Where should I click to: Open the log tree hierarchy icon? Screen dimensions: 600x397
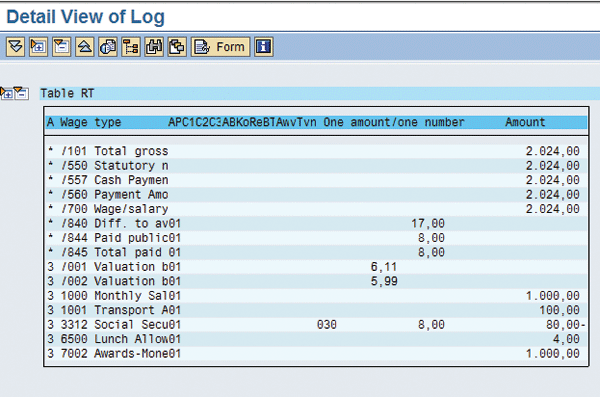coord(131,47)
